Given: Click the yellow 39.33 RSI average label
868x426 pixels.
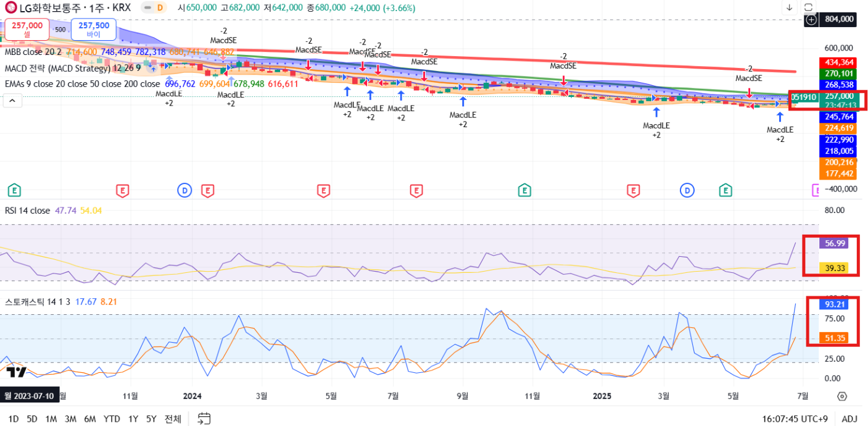Looking at the screenshot, I should (x=833, y=268).
